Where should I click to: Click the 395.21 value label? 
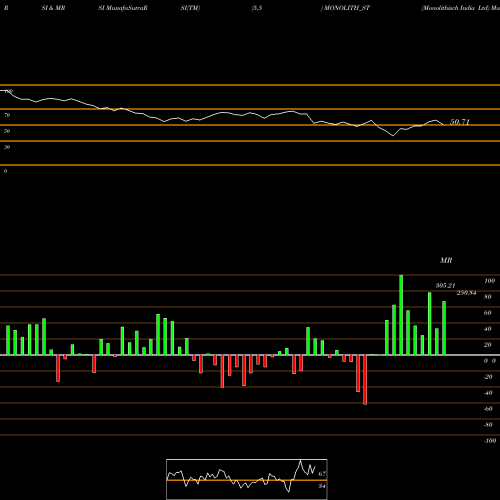point(445,286)
